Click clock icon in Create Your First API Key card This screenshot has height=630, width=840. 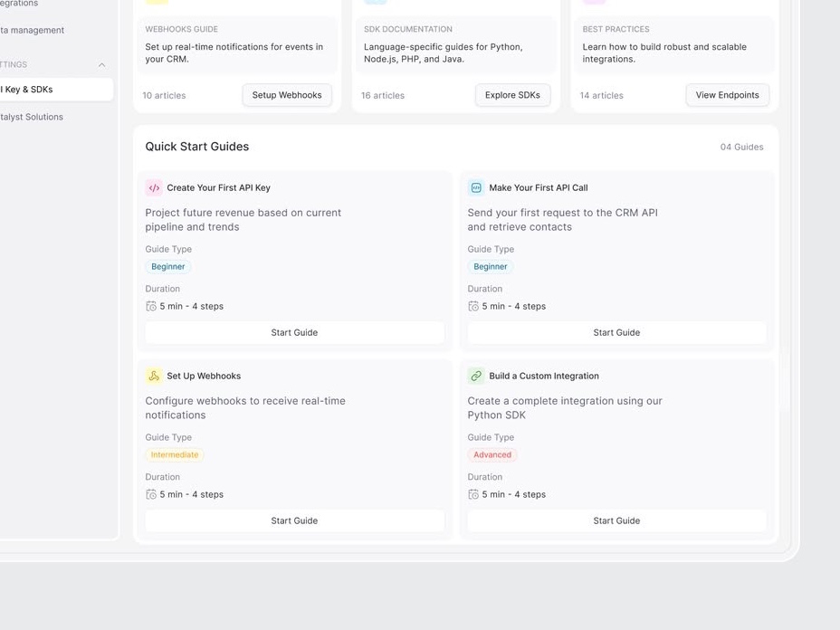151,307
